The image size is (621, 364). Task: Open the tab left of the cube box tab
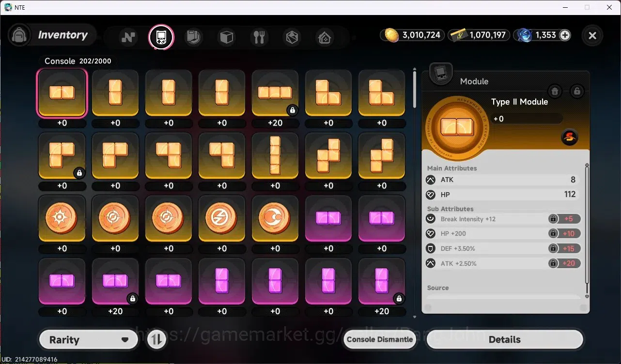(x=194, y=37)
